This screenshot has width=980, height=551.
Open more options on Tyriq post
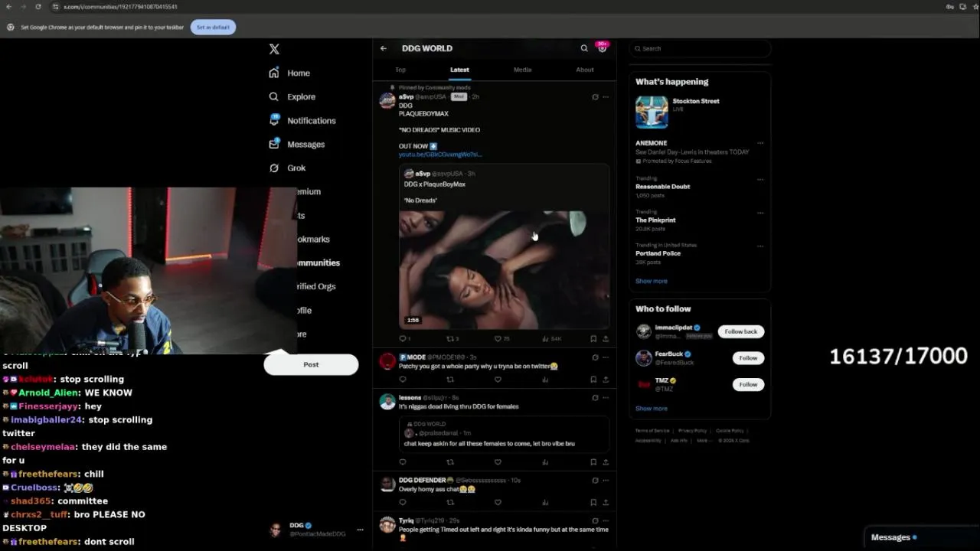[x=606, y=521]
